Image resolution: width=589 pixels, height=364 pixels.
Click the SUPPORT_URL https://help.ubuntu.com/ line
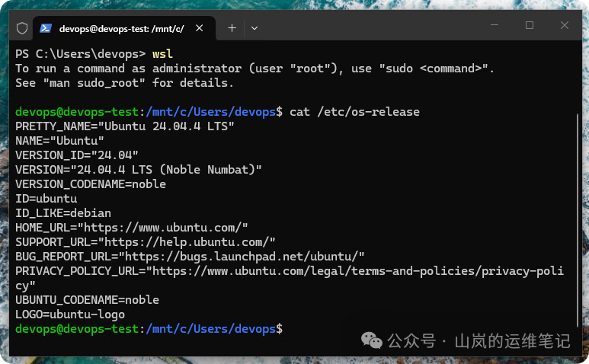(x=146, y=242)
